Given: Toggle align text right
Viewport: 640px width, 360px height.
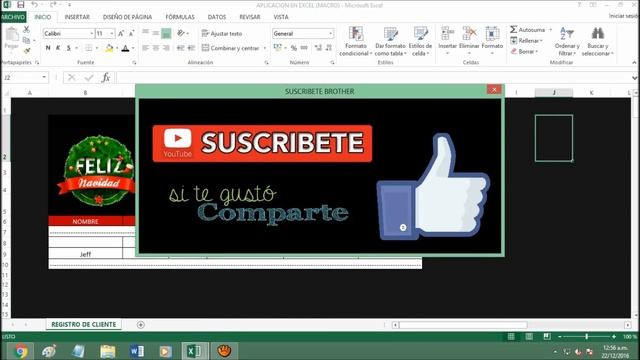Looking at the screenshot, I should [x=166, y=48].
